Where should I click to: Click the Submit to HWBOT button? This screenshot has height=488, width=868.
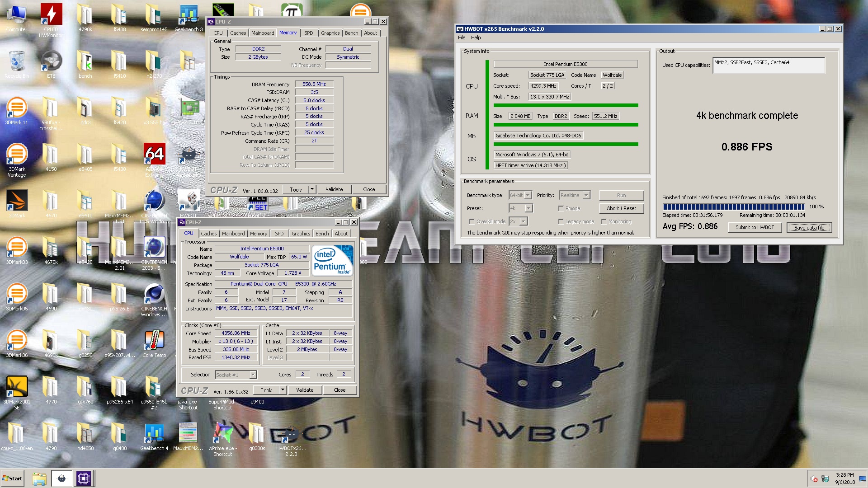[x=755, y=227]
